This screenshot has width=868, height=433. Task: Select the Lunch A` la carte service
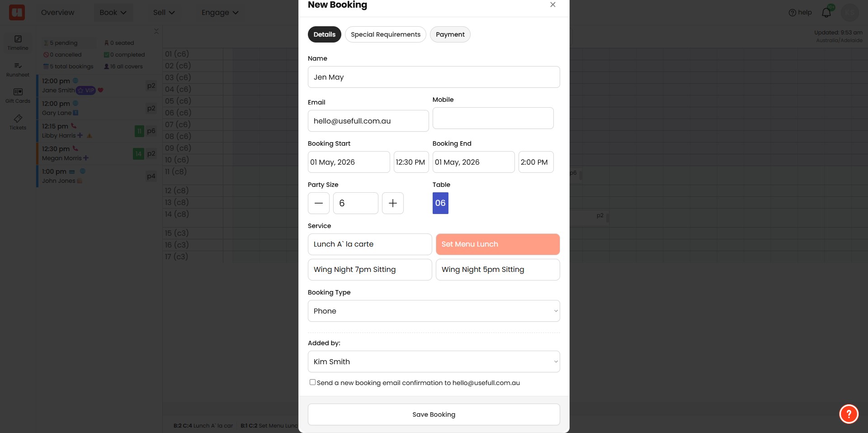(370, 244)
